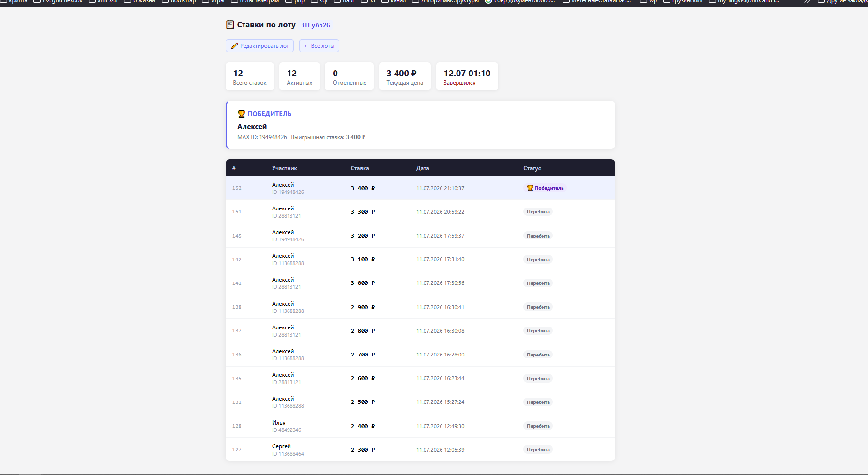Click row number 131
Viewport: 868px width, 475px height.
point(237,402)
